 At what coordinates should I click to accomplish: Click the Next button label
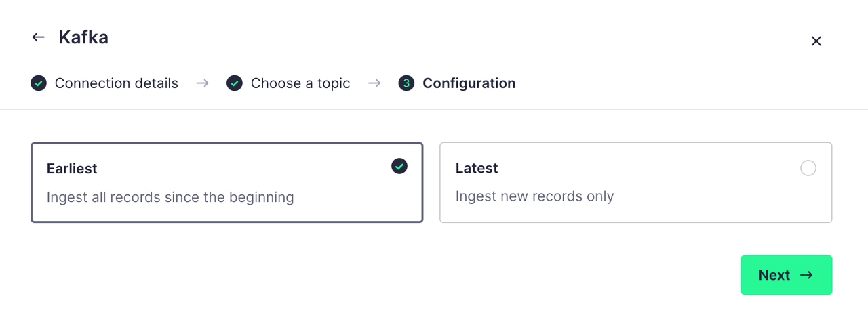coord(774,275)
